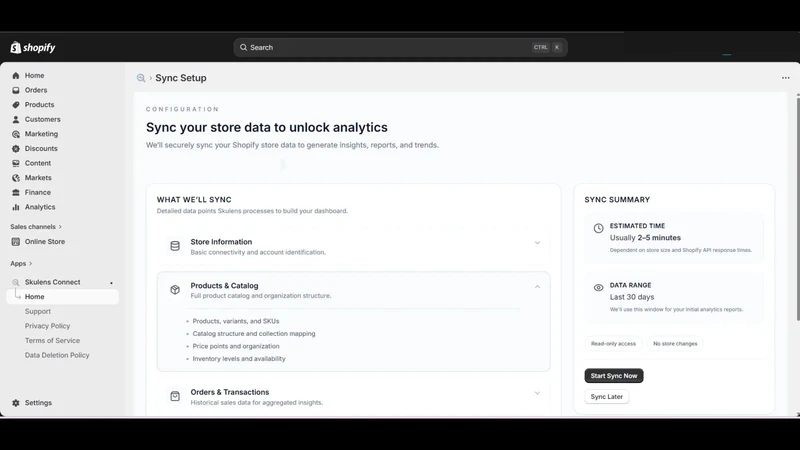Click 'Last 30 days' value
This screenshot has height=450, width=800.
[632, 297]
